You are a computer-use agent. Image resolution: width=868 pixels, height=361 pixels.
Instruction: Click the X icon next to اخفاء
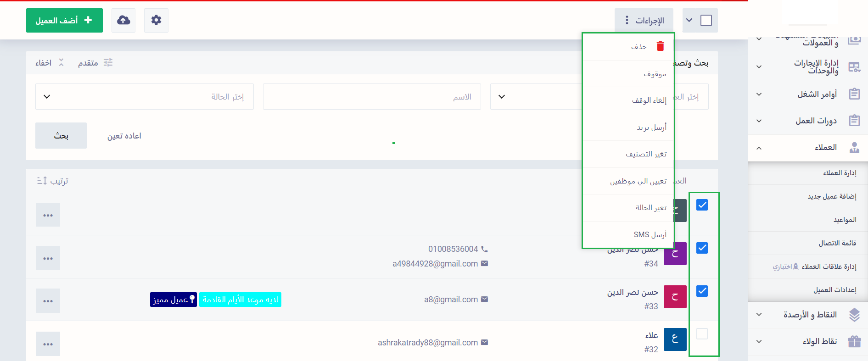61,62
